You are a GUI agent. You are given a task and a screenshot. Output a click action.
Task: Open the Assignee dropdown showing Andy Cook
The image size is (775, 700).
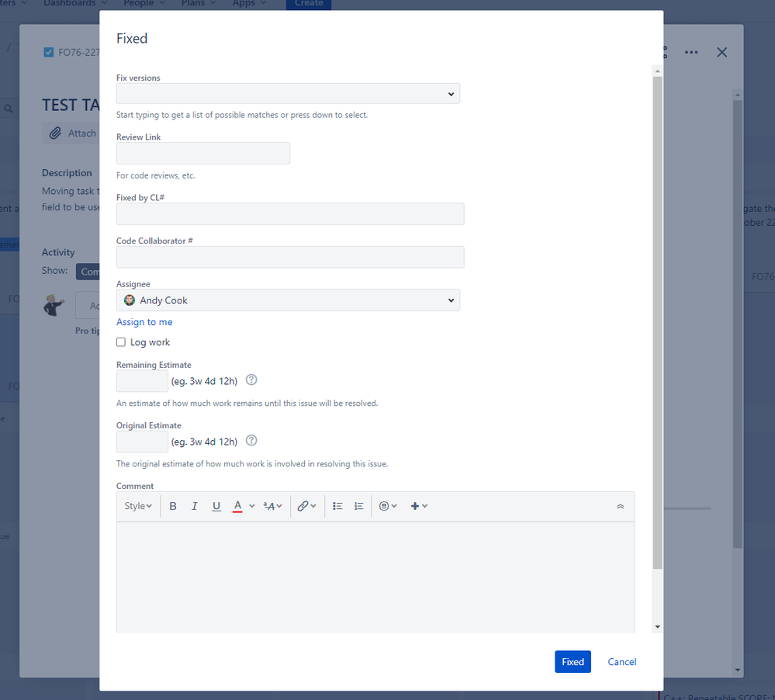click(x=288, y=300)
